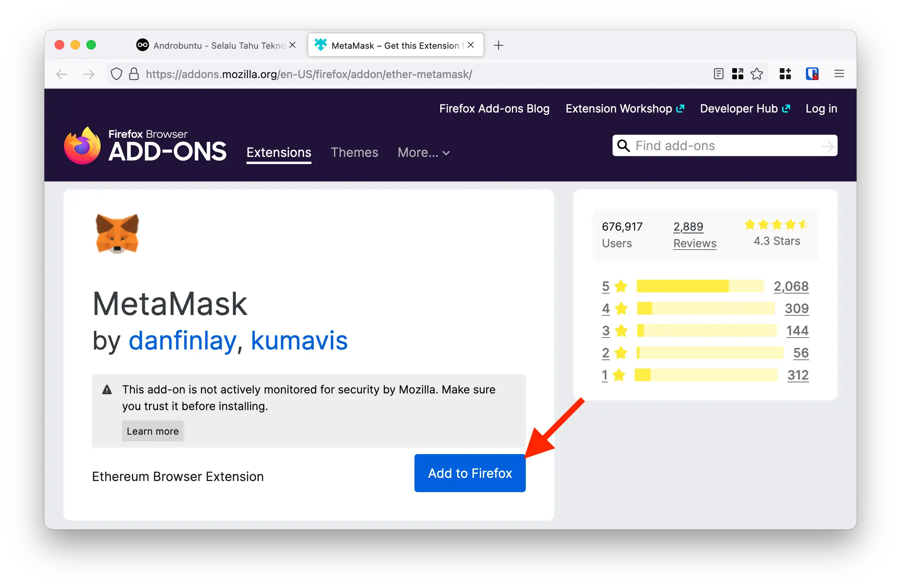The image size is (901, 588).
Task: Open the Learn more button
Action: point(153,431)
